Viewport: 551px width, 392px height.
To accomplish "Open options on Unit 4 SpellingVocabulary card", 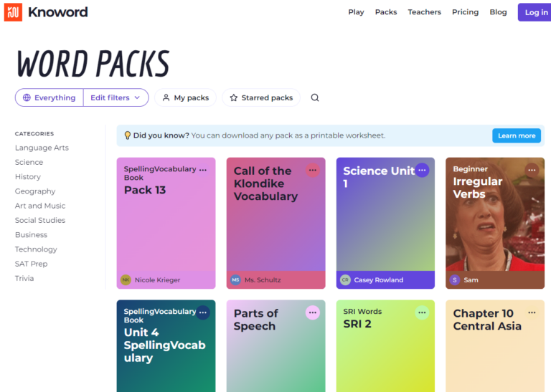I will (x=203, y=312).
